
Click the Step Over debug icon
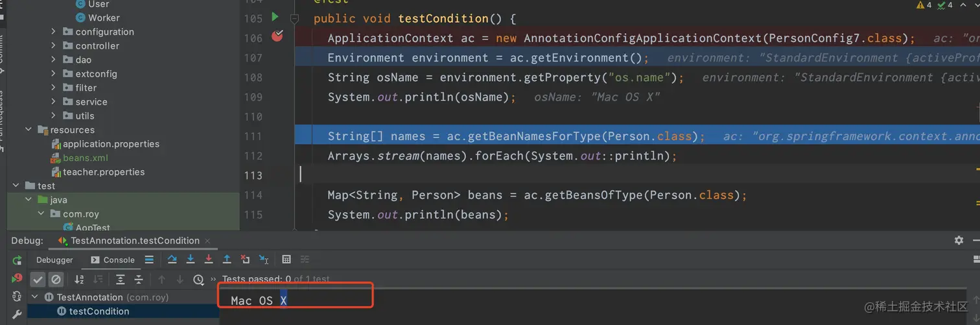pos(172,259)
